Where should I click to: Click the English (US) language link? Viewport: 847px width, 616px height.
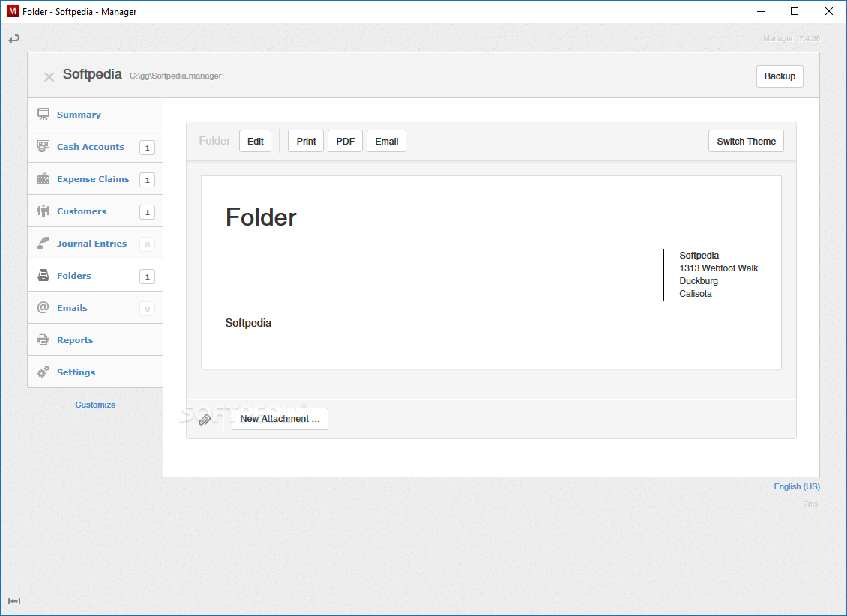pyautogui.click(x=797, y=486)
